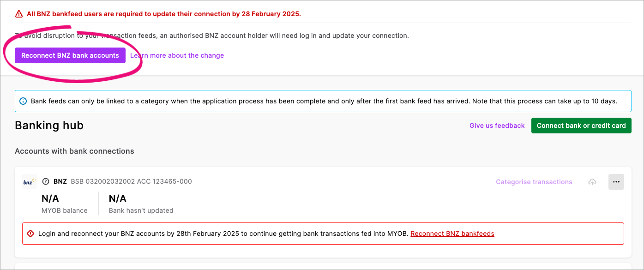Select the BNZ bank logo
This screenshot has width=644, height=270.
[29, 181]
